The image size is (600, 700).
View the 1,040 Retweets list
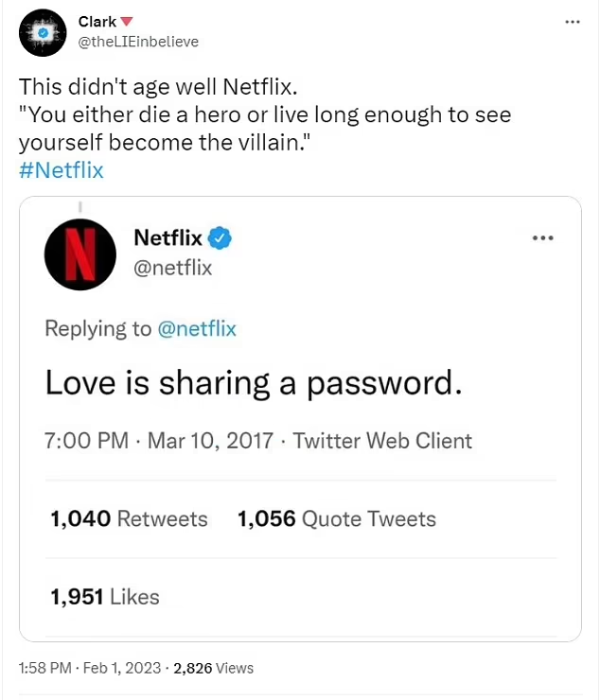pyautogui.click(x=129, y=518)
